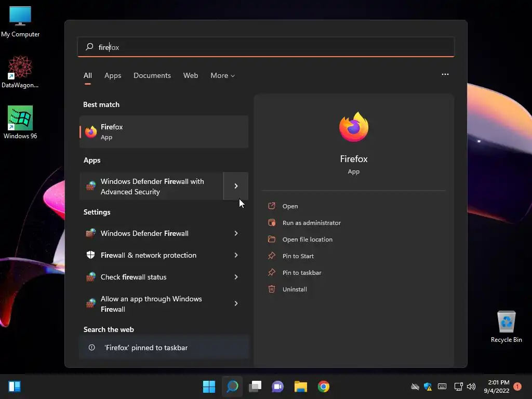Click the Search icon on the taskbar
This screenshot has height=399, width=532.
(x=232, y=387)
